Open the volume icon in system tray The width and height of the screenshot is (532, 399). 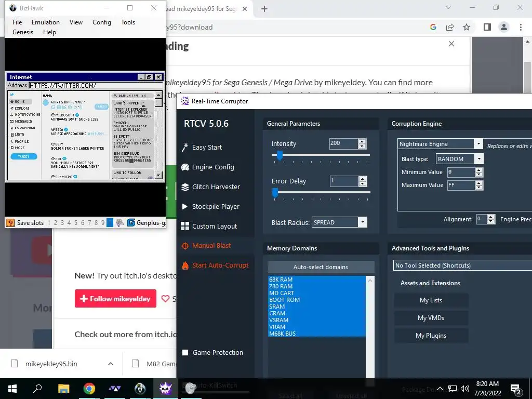pyautogui.click(x=465, y=389)
